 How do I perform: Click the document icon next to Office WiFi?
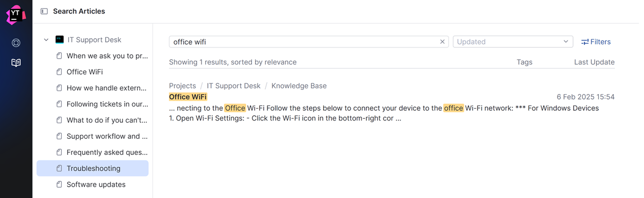[x=59, y=72]
